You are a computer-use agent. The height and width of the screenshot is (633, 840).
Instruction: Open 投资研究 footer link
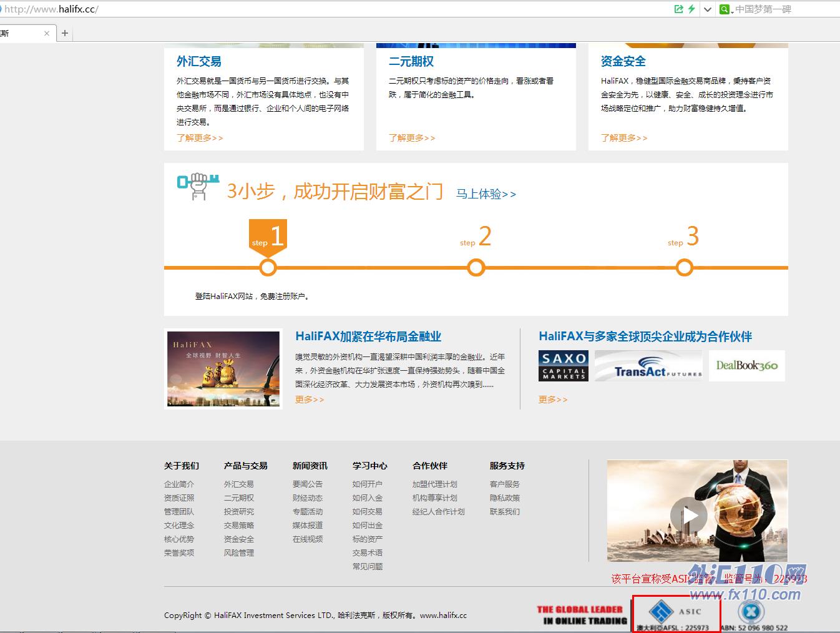(239, 512)
